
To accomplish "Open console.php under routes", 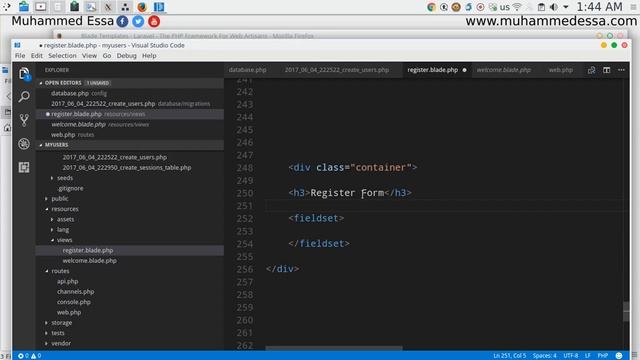I will 130,302.
